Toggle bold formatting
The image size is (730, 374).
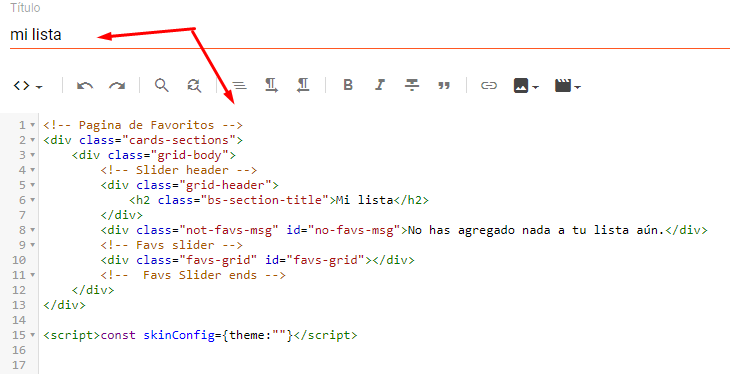(348, 85)
